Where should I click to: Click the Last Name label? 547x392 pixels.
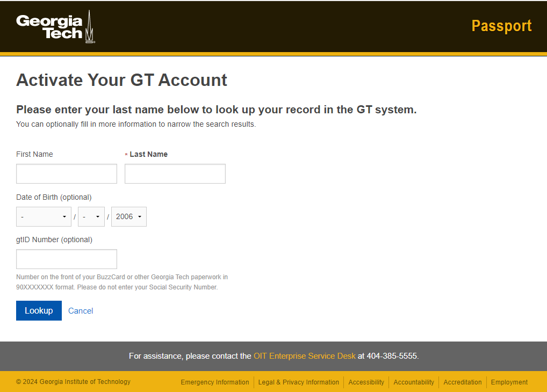(x=149, y=154)
